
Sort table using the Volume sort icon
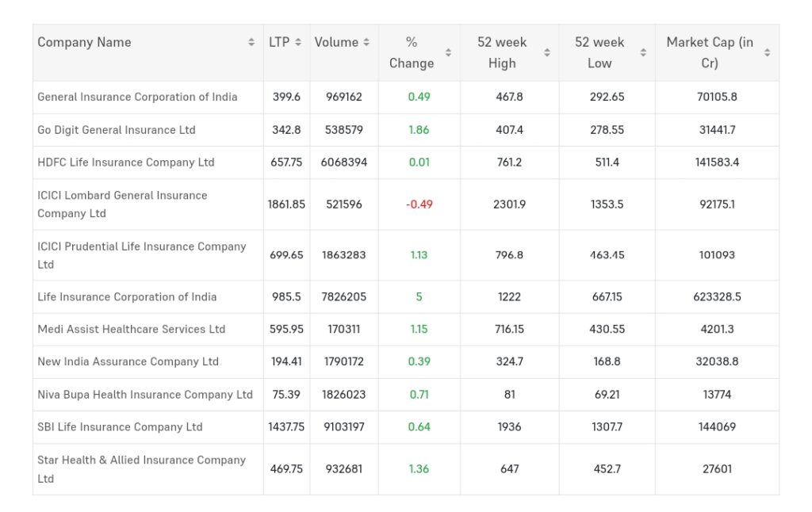(366, 43)
